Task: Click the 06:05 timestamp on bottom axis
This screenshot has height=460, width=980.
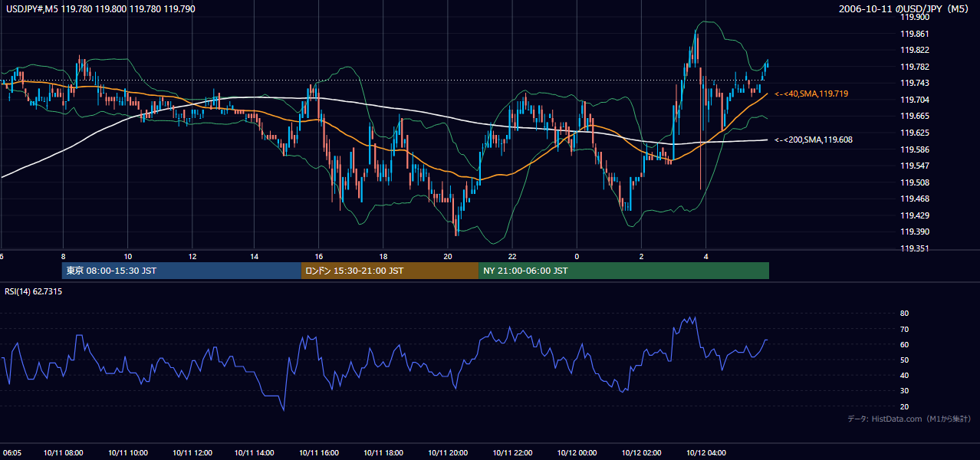Action: [11, 453]
